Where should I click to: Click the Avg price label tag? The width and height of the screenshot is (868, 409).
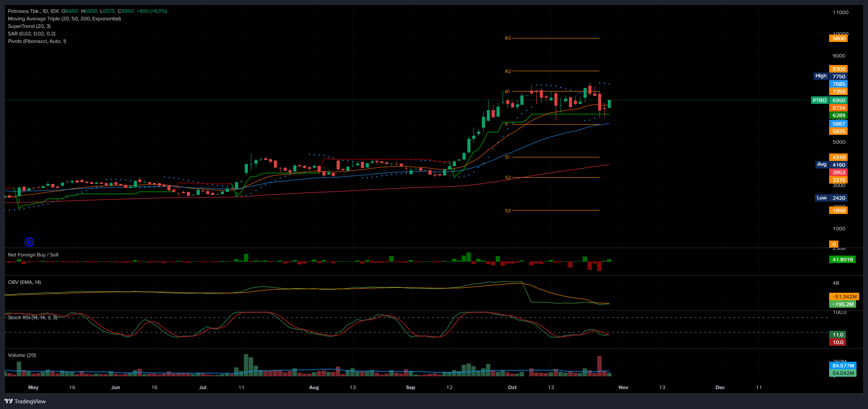(821, 164)
